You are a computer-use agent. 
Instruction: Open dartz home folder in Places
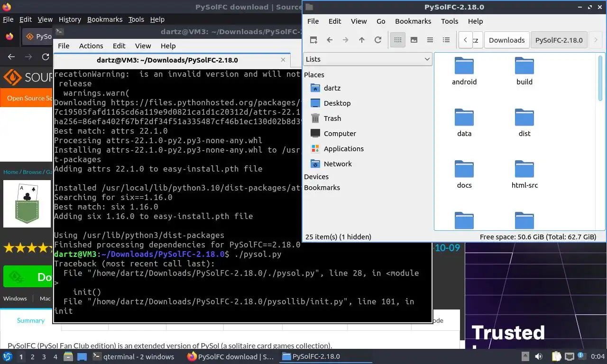click(x=332, y=88)
